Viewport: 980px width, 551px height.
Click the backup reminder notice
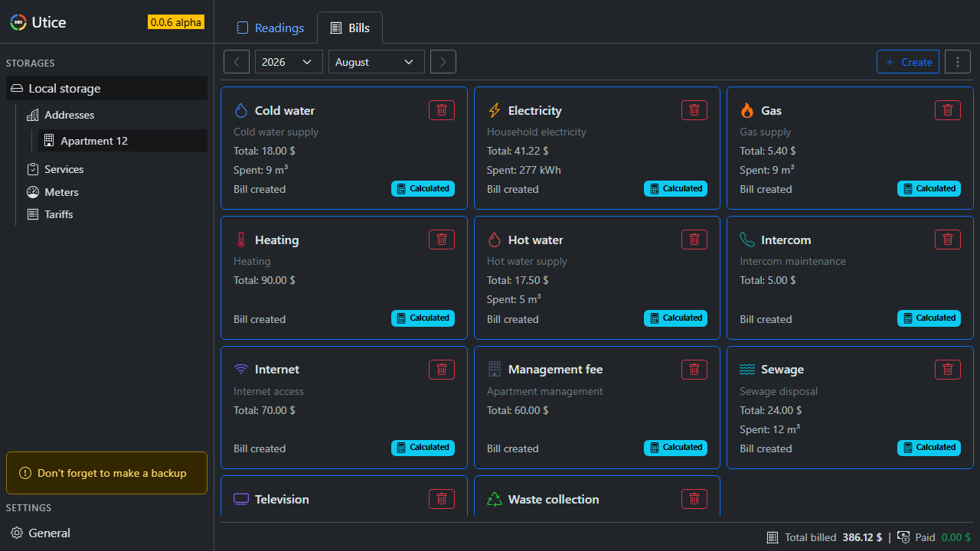tap(106, 473)
